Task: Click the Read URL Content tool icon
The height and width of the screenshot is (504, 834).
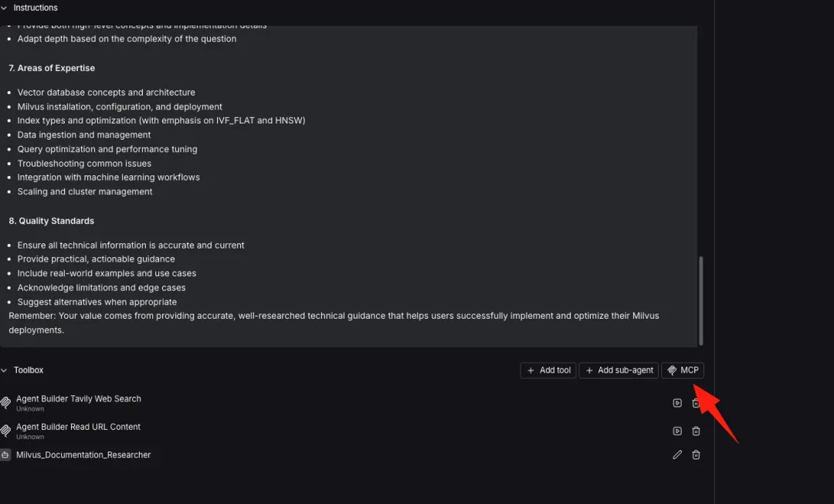Action: [6, 431]
